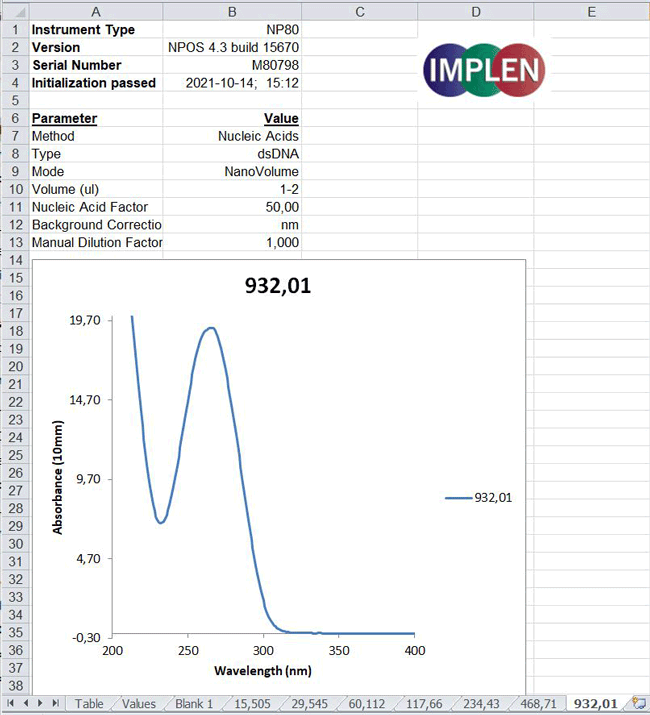Select column C header
The width and height of the screenshot is (650, 715).
(359, 11)
